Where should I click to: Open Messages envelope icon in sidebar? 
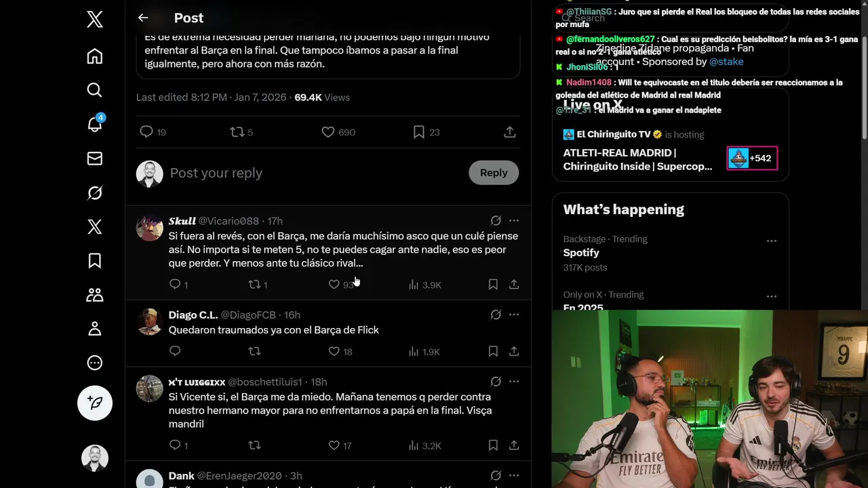click(95, 159)
